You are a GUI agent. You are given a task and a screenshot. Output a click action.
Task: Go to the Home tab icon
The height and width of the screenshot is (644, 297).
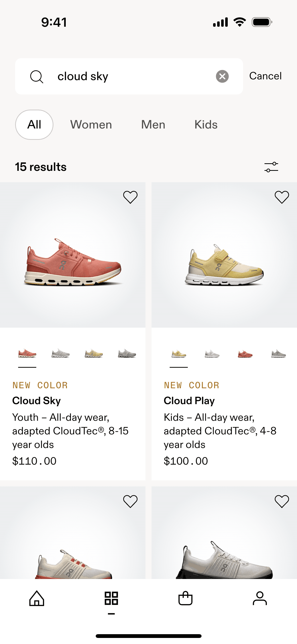[x=37, y=598]
